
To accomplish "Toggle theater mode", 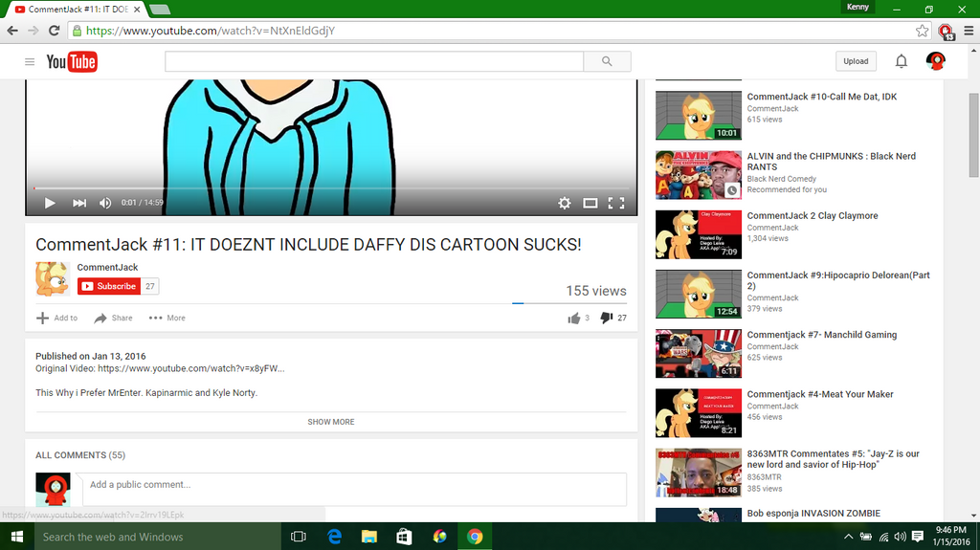I will point(590,203).
